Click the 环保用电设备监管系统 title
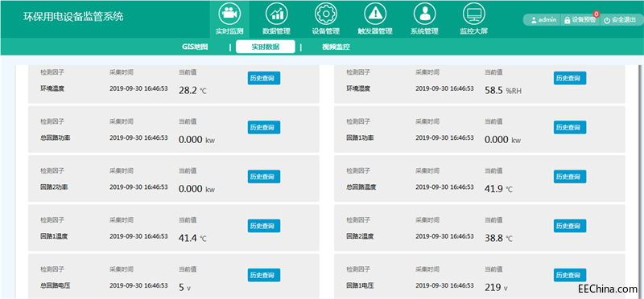This screenshot has width=644, height=299. [73, 17]
